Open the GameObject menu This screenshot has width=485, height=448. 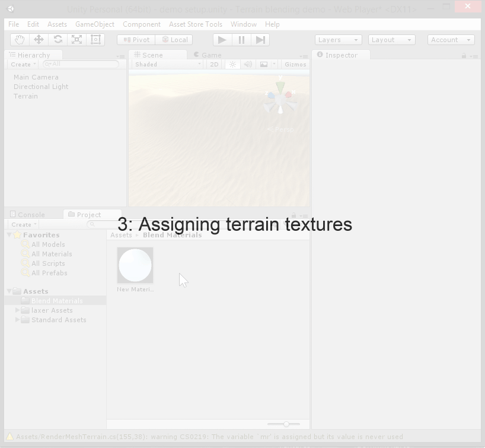[x=94, y=24]
